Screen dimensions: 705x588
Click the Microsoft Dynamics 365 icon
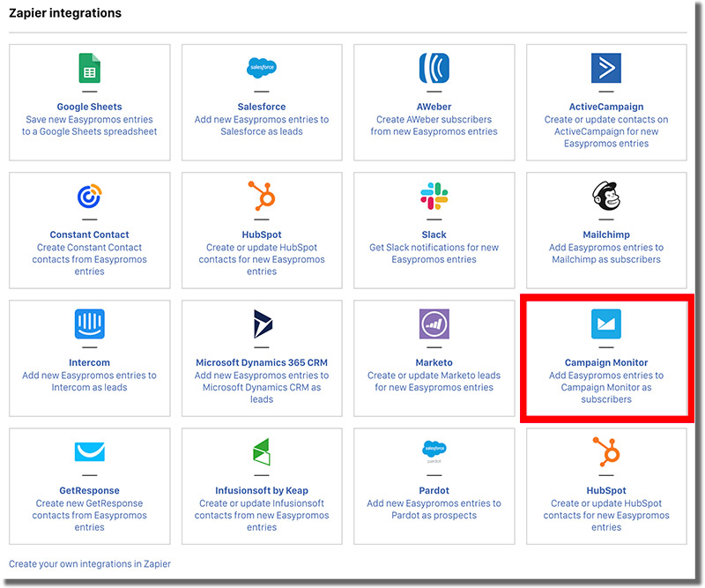coord(263,324)
